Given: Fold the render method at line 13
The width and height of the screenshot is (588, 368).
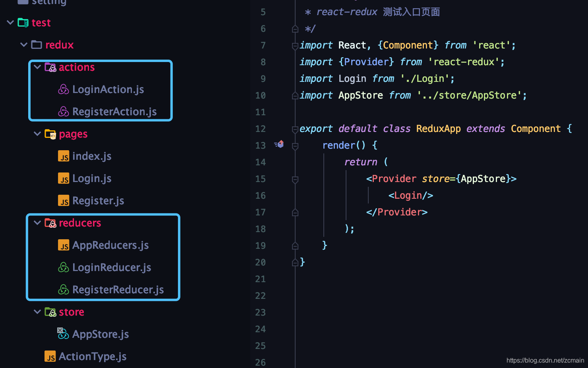Looking at the screenshot, I should pyautogui.click(x=295, y=146).
